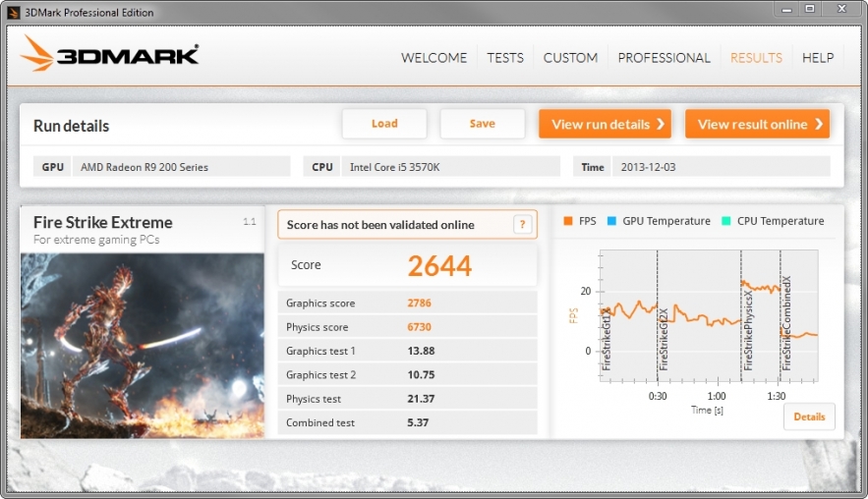Open the HELP tab
The image size is (868, 499).
pos(818,58)
